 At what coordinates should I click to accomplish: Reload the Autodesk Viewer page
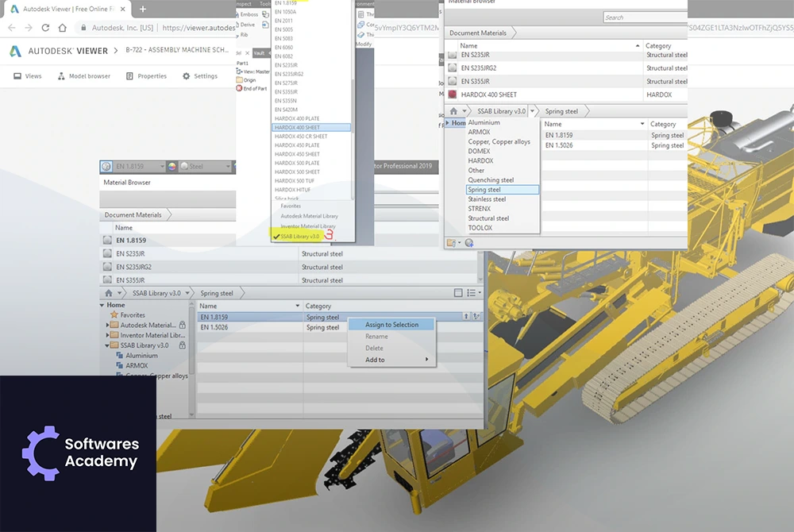(45, 28)
